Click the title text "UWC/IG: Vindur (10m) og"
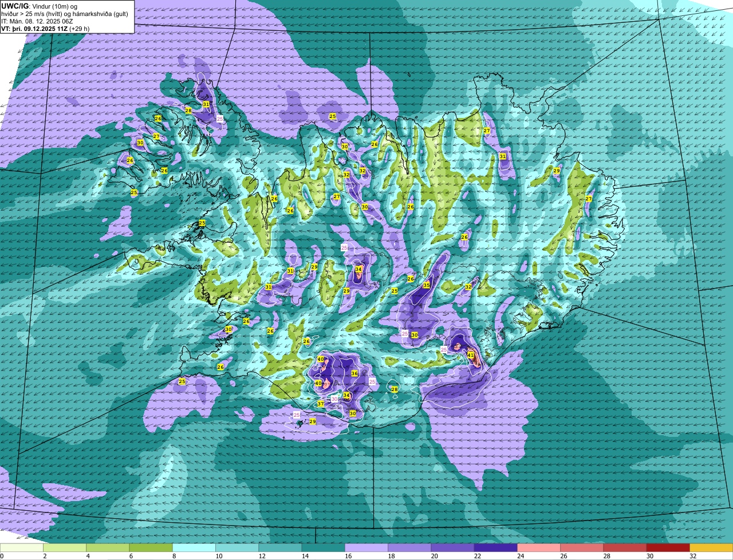Viewport: 733px width, 560px height. point(40,6)
